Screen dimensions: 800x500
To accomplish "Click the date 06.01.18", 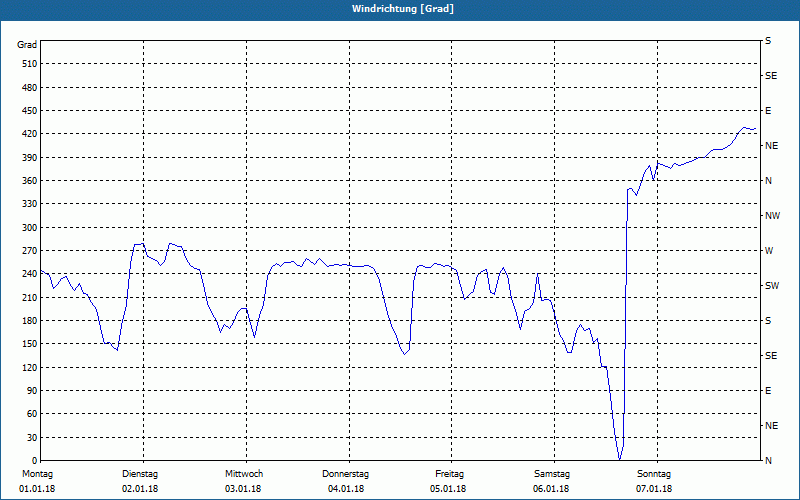I will 551,489.
